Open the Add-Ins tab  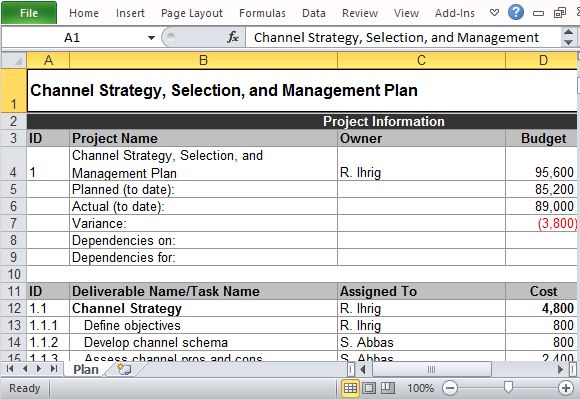click(x=455, y=13)
